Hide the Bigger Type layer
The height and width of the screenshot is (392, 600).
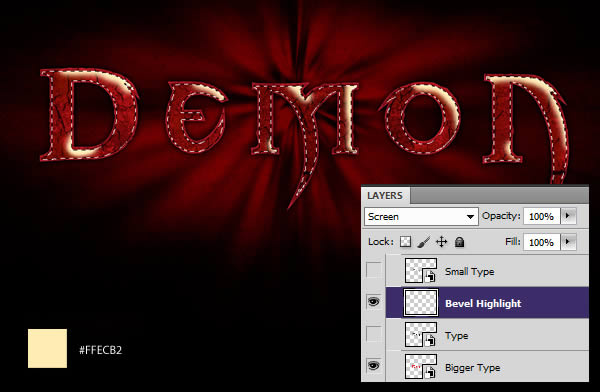tap(373, 366)
